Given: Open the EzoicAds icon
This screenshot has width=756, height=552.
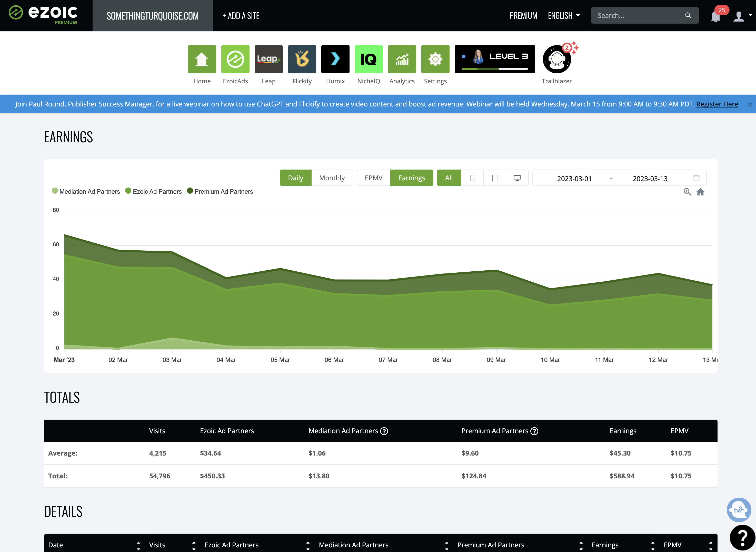Looking at the screenshot, I should point(235,59).
